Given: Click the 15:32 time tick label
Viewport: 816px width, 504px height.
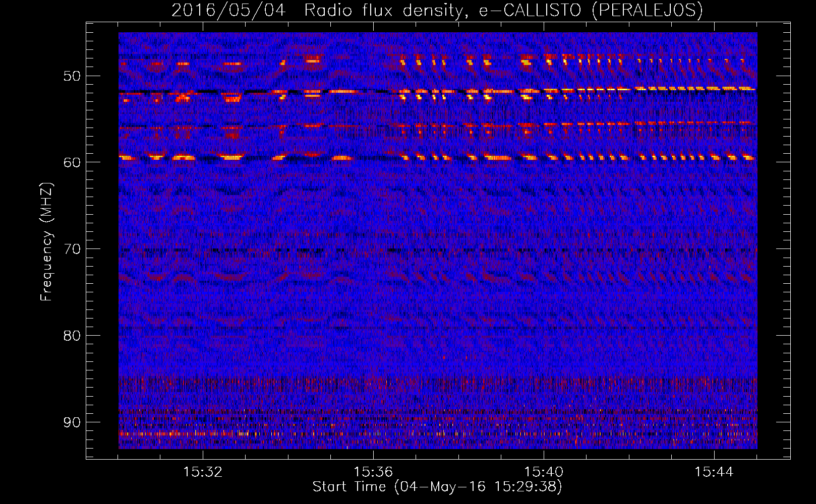Looking at the screenshot, I should (203, 472).
